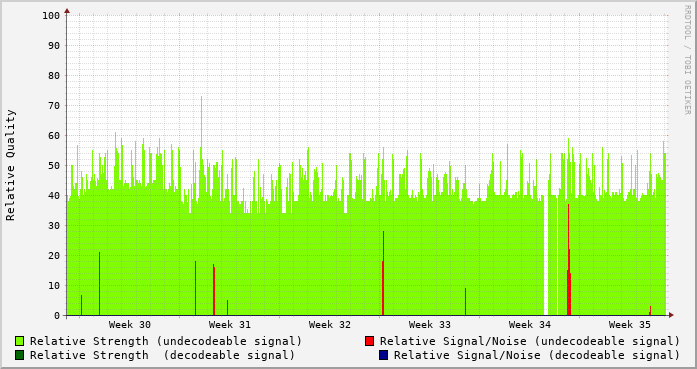Screen dimensions: 697x369
Task: Click the red Signal/Noise undecodeable legend swatch
Action: point(369,341)
